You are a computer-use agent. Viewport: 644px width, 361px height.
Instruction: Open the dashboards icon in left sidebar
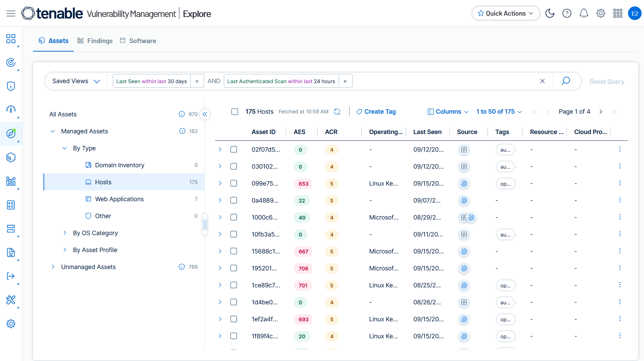(x=11, y=39)
